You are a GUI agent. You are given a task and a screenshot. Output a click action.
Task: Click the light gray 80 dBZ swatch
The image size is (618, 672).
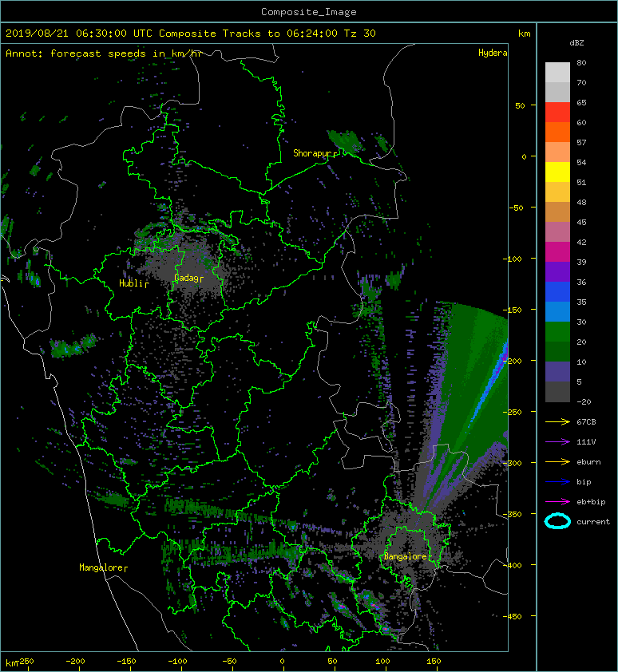(557, 72)
